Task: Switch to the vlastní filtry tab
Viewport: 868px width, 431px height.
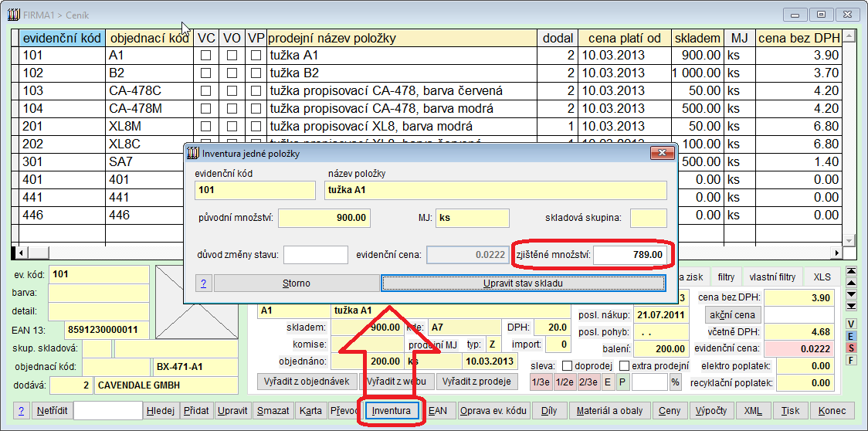Action: click(771, 277)
